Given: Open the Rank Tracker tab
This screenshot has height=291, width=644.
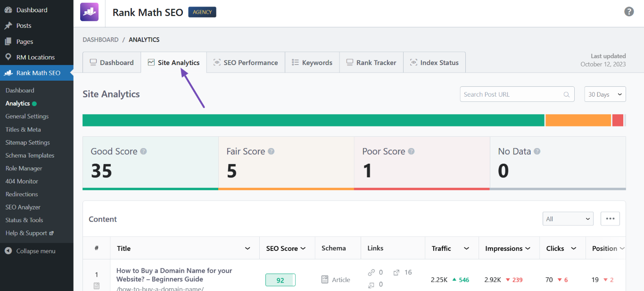Looking at the screenshot, I should (x=372, y=62).
